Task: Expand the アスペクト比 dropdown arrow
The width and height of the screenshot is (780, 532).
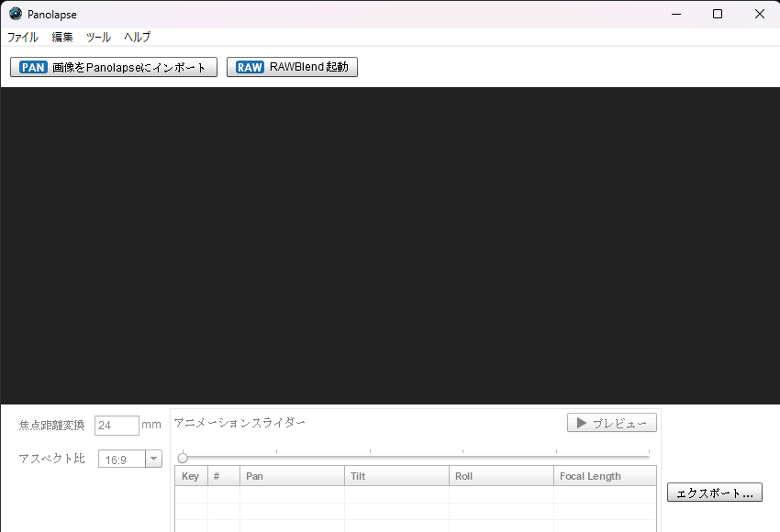Action: point(153,459)
